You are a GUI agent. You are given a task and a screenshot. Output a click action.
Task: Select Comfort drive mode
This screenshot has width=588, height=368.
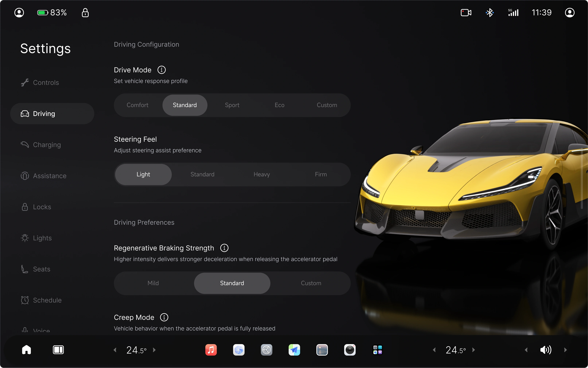tap(138, 105)
